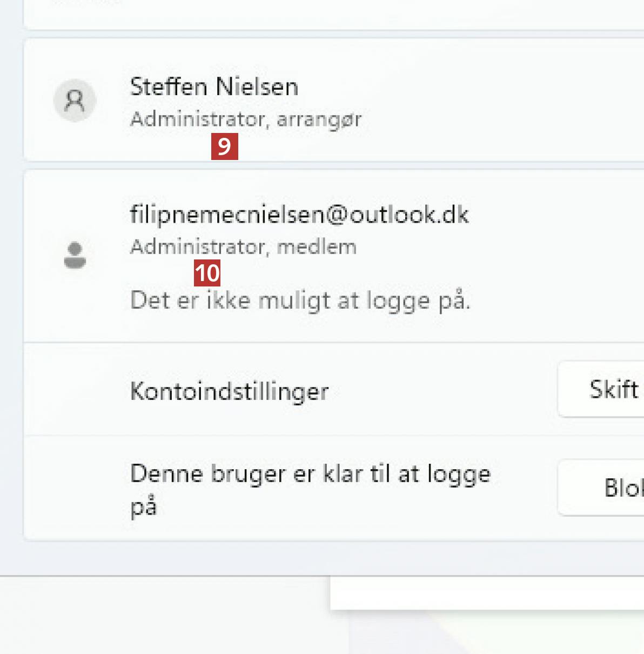Select the Kontoindstillinger row label
This screenshot has width=644, height=654.
[x=229, y=391]
